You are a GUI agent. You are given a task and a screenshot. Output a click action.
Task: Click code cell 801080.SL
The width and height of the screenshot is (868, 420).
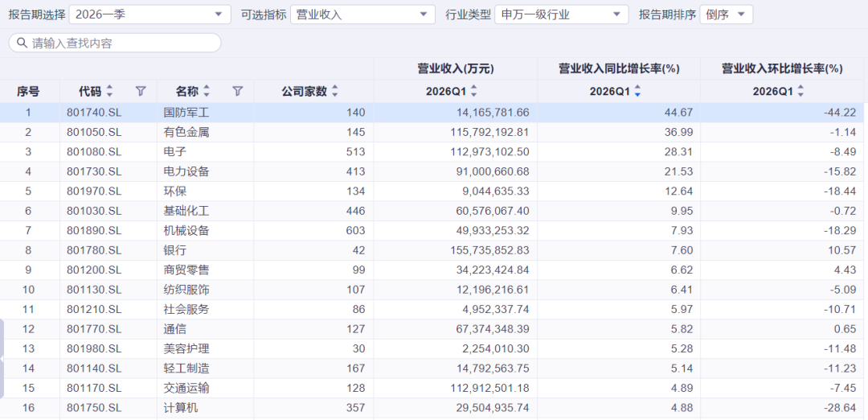pos(93,152)
